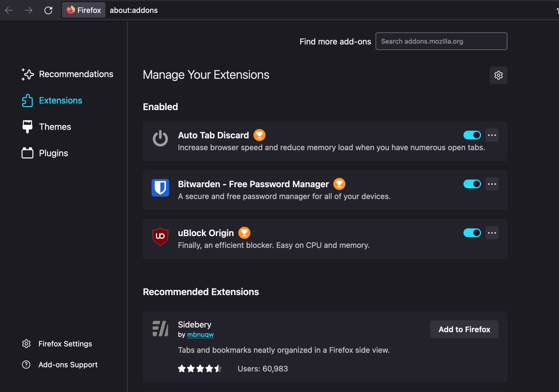
Task: Open the mbnuqw author link
Action: (x=200, y=334)
